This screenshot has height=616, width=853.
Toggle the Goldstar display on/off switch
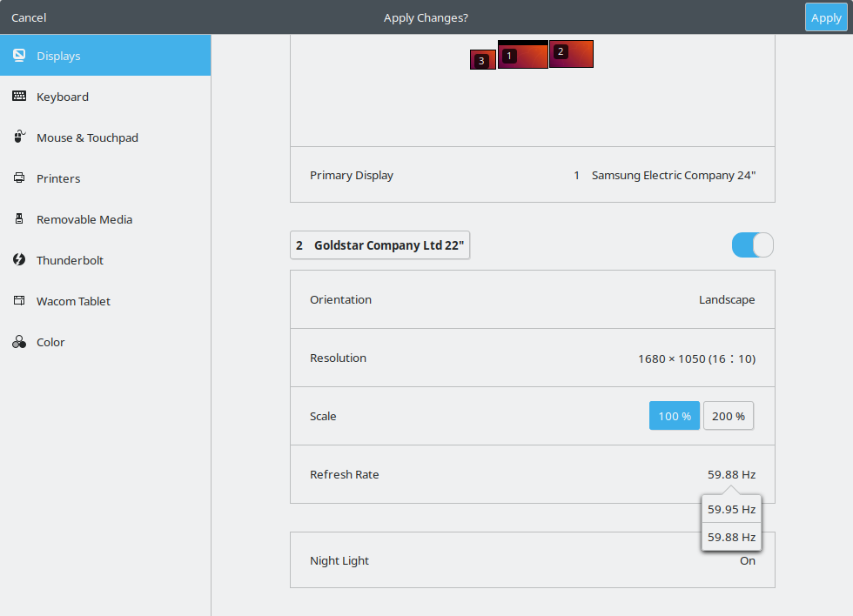[x=752, y=244]
